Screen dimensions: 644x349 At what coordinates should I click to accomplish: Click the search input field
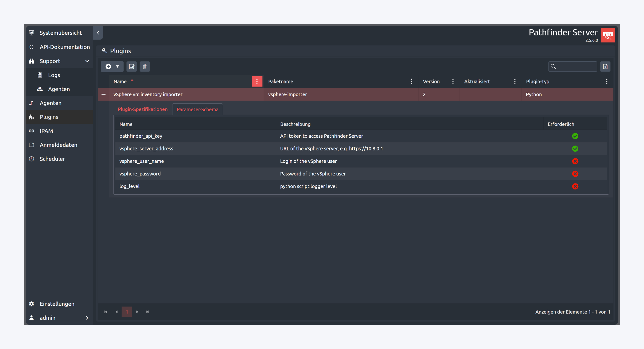(x=576, y=67)
